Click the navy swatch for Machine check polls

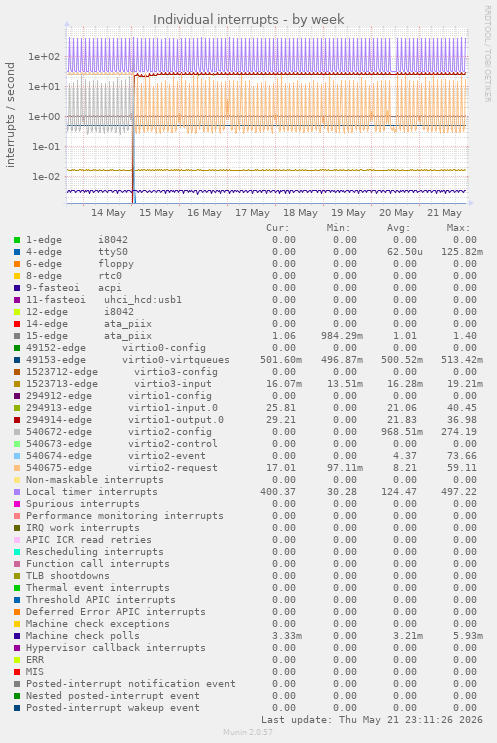point(17,636)
